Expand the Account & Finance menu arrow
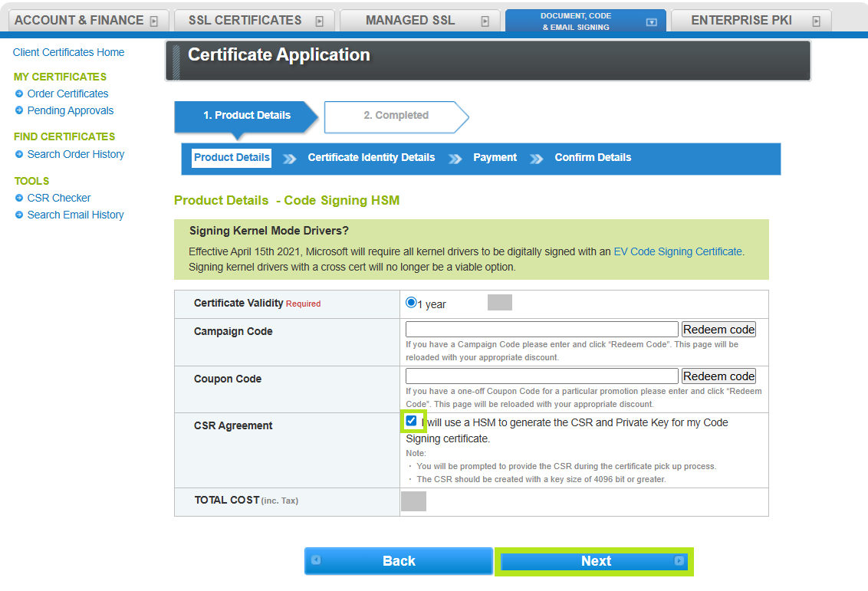 (x=154, y=21)
